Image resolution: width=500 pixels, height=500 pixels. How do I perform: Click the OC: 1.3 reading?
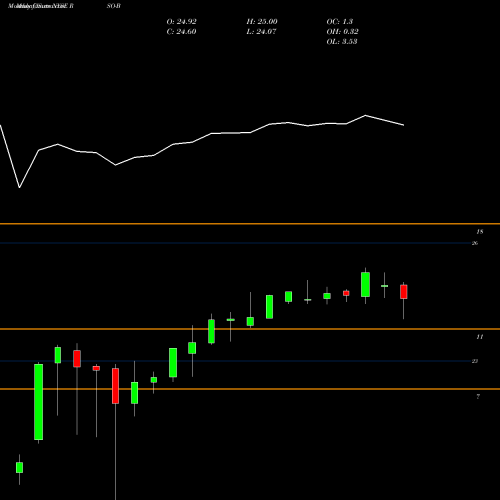[339, 22]
